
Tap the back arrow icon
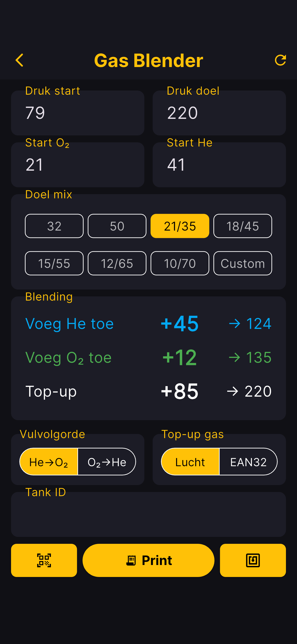coord(20,60)
